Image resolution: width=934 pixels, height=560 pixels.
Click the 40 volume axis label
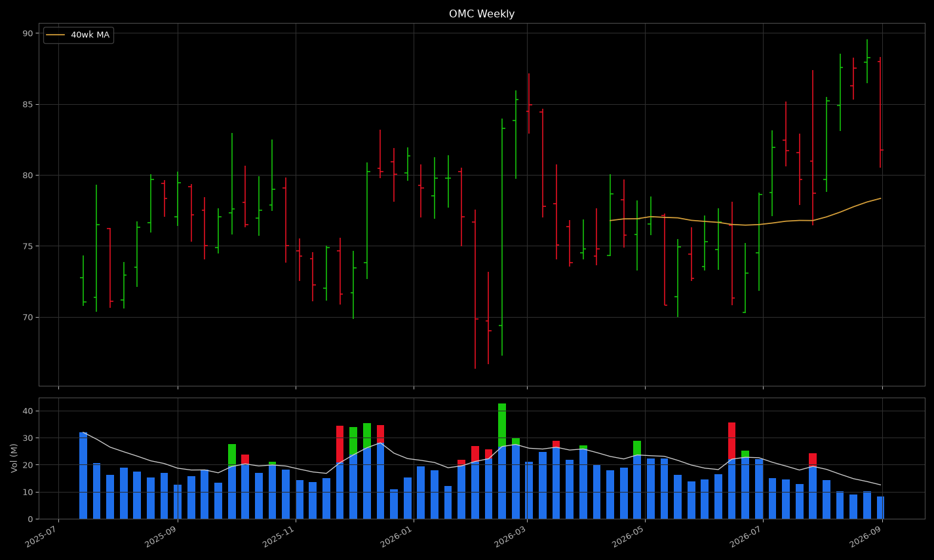28,411
